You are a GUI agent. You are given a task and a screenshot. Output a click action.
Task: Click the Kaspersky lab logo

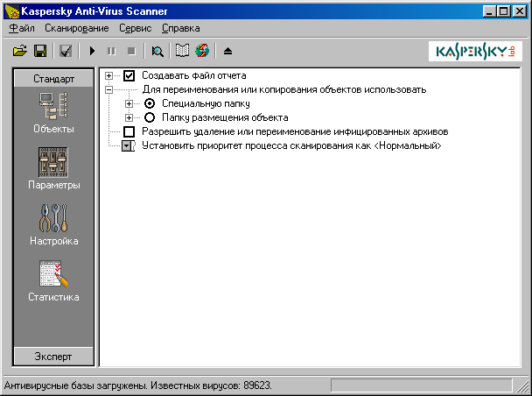[475, 52]
